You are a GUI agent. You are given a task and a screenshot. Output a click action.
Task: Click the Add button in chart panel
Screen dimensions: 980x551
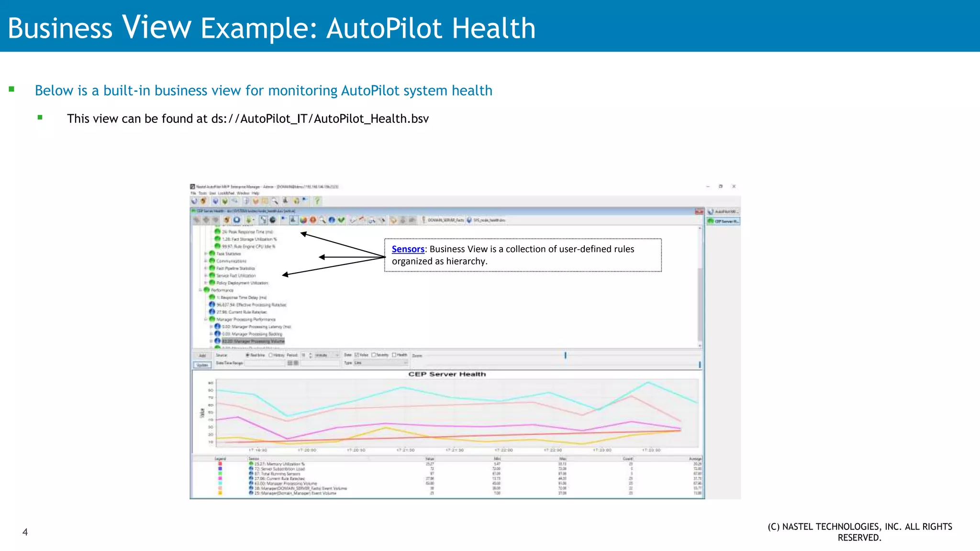click(x=202, y=355)
